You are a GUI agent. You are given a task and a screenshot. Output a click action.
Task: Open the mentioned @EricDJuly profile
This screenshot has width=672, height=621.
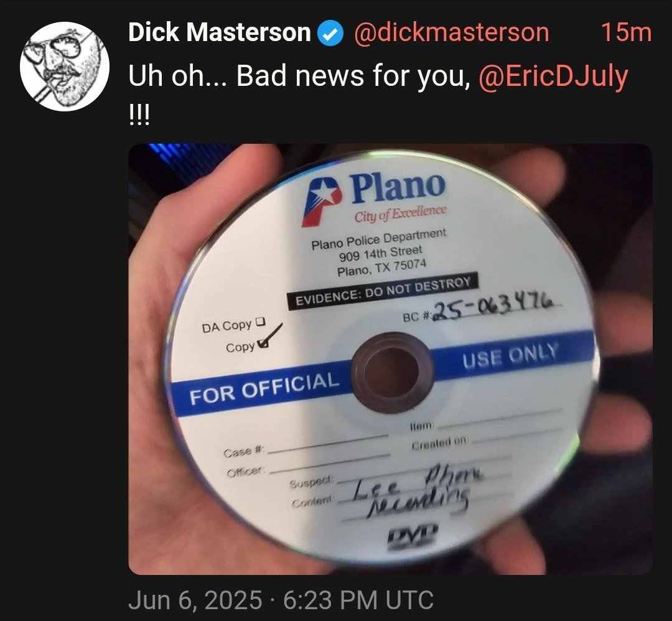tap(554, 77)
